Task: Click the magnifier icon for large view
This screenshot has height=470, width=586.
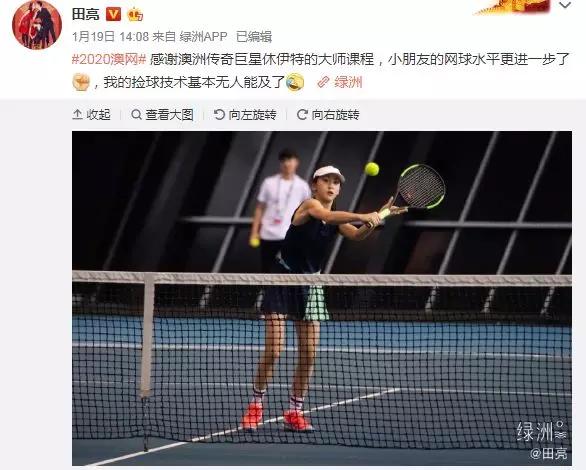Action: click(136, 114)
